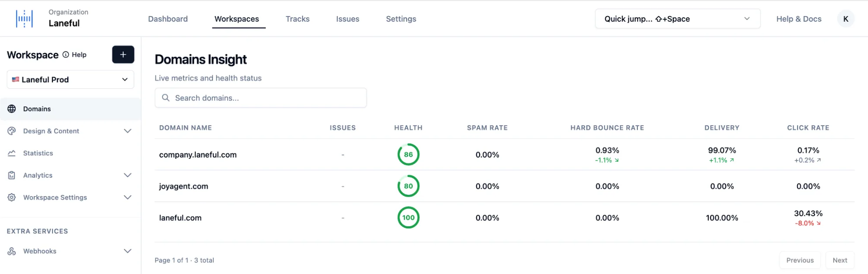Open company.laneful.com domain row
The image size is (868, 274).
pos(504,154)
